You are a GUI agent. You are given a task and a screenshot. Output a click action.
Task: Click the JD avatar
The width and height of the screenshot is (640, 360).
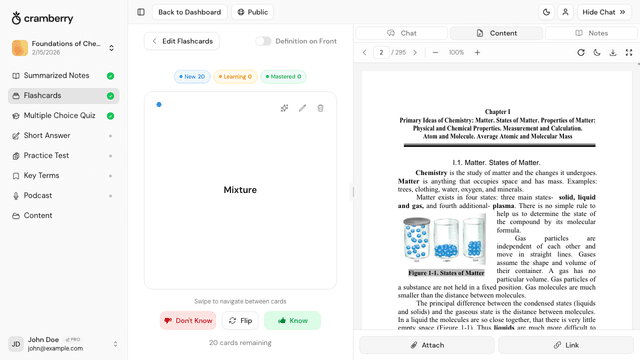(16, 344)
